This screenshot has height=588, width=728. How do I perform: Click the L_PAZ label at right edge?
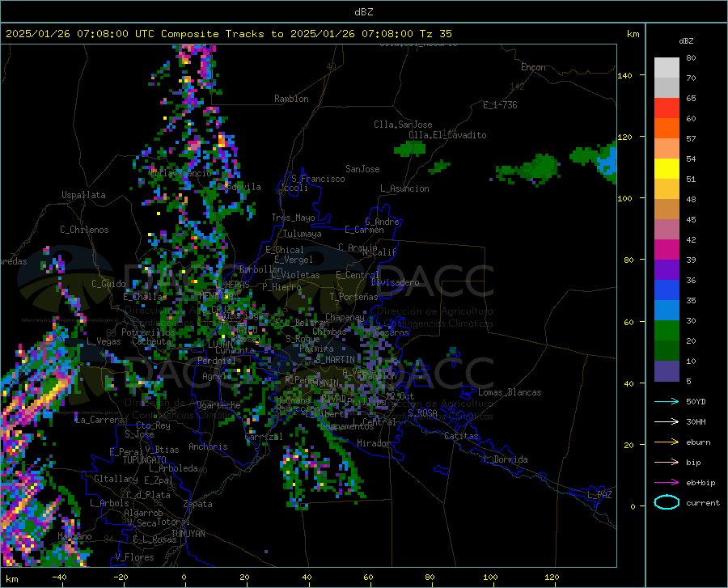pyautogui.click(x=600, y=495)
